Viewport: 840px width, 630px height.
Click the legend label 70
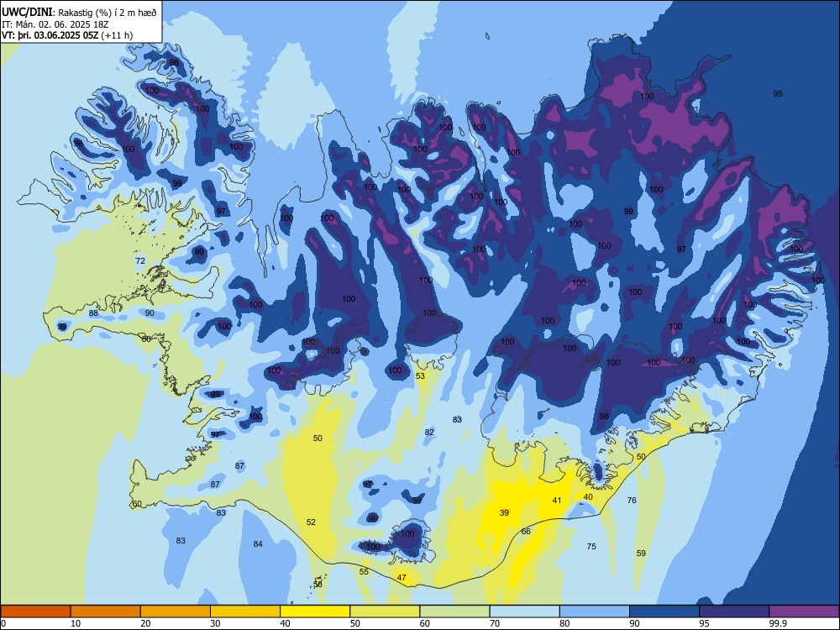pos(495,623)
